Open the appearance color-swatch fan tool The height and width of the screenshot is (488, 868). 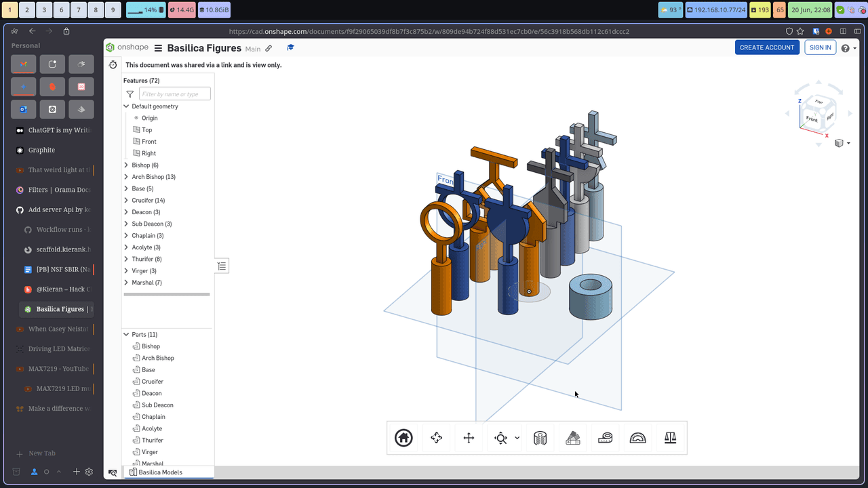[x=573, y=438]
